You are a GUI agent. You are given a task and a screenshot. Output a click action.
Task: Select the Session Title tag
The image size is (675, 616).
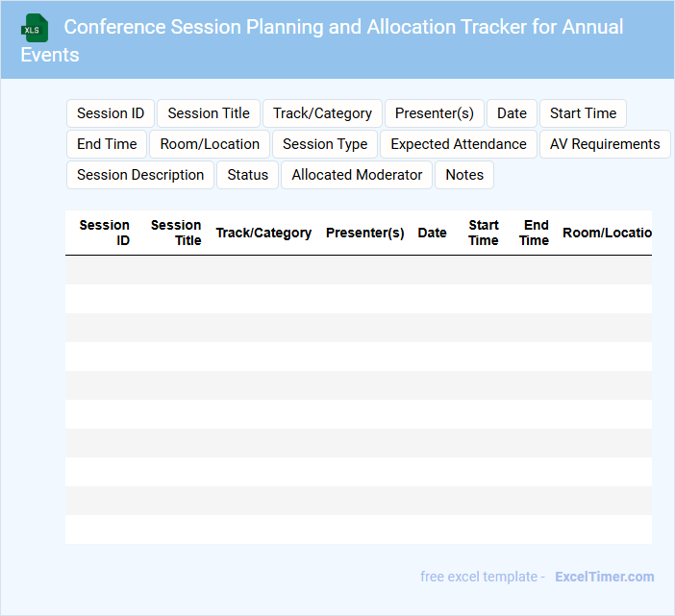(209, 113)
